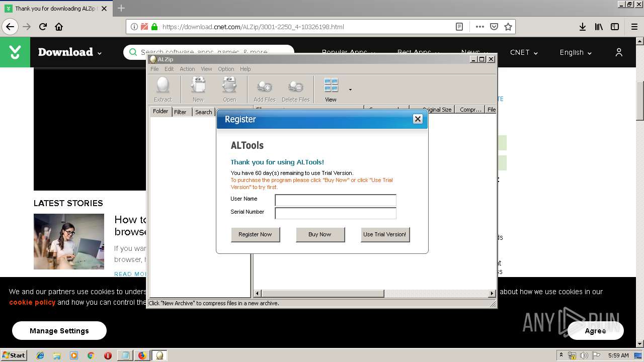Open a new Firefox tab
644x362 pixels.
pyautogui.click(x=121, y=8)
